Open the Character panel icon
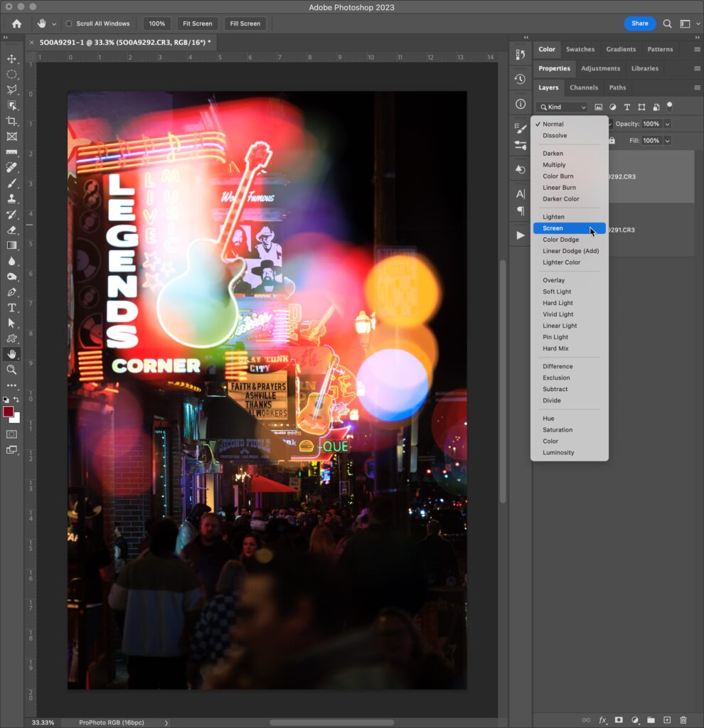 pos(520,193)
